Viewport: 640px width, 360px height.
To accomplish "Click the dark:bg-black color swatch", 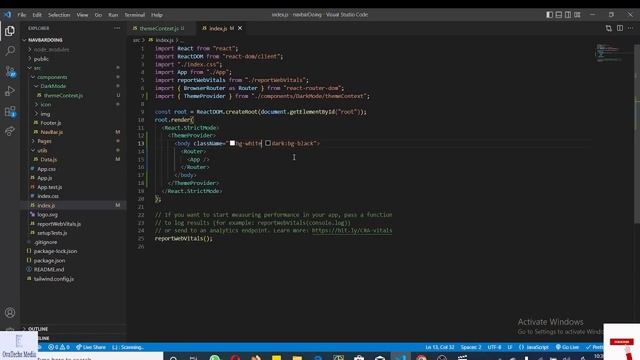I will click(268, 143).
